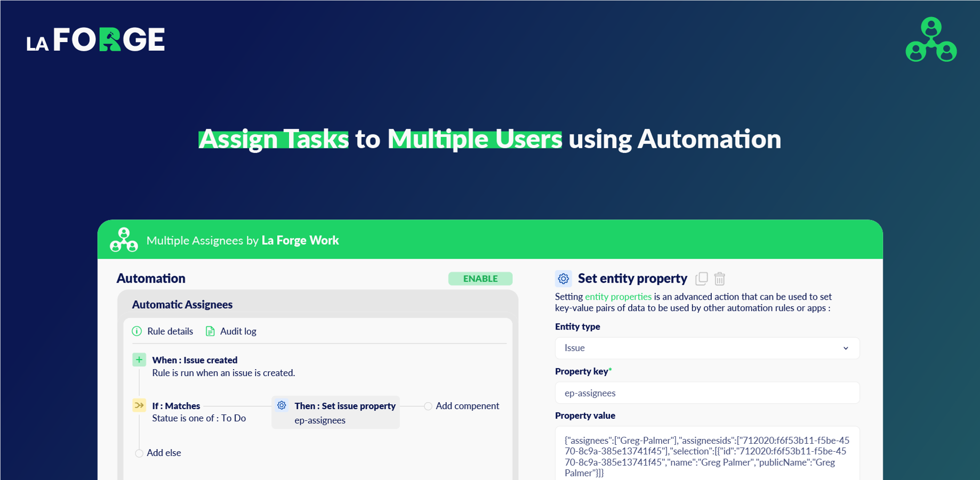980x480 pixels.
Task: Select the Add compenent circle toggle
Action: tap(428, 406)
